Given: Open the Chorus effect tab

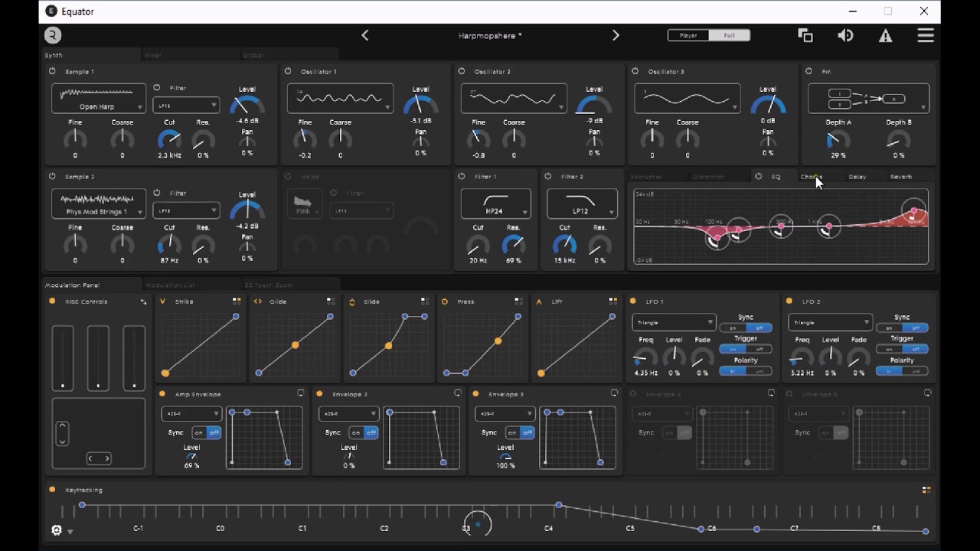Looking at the screenshot, I should tap(812, 177).
